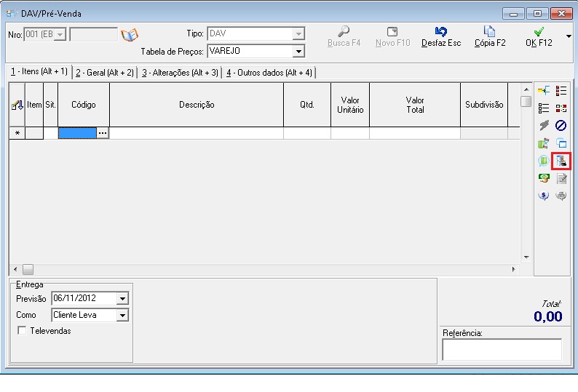Click the Item column header

34,105
